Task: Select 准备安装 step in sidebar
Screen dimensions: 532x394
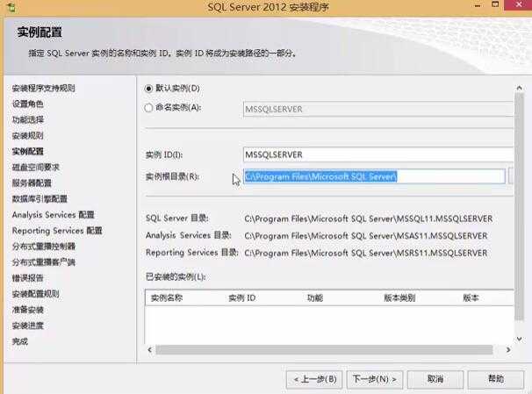Action: click(x=27, y=310)
